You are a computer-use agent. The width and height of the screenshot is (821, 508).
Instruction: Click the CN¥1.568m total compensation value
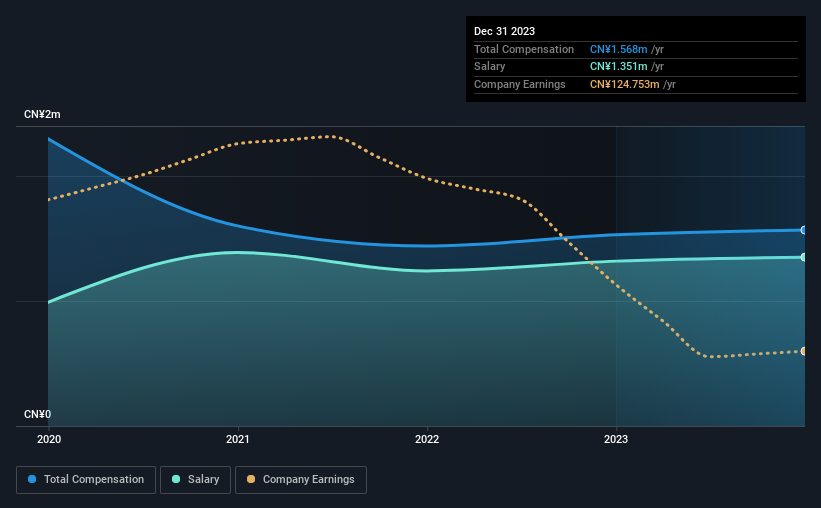618,49
